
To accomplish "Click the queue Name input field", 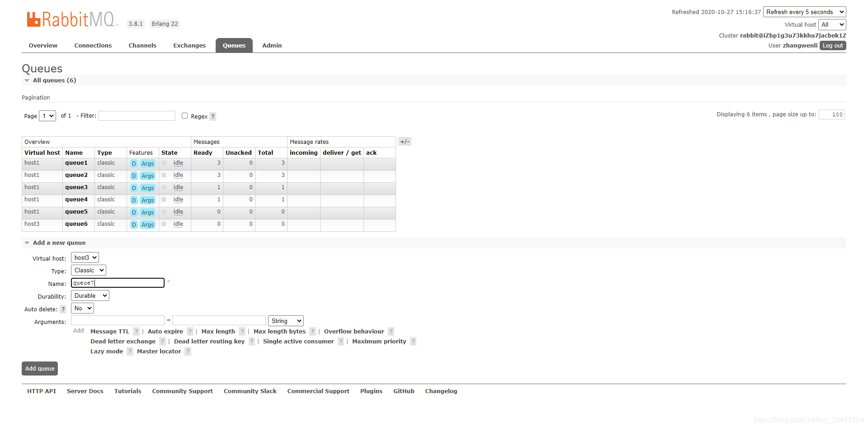I will [x=118, y=283].
